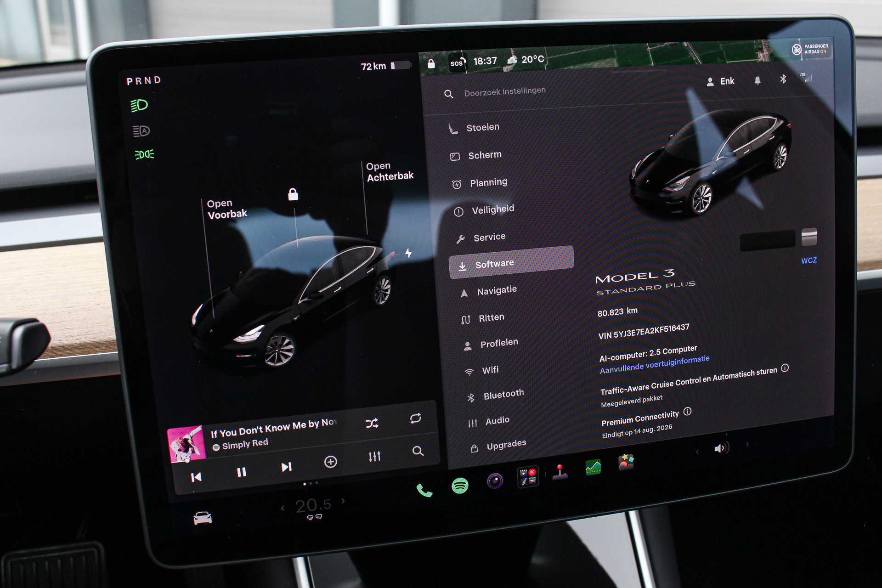Open the Spotify app
882x588 pixels.
[x=460, y=486]
